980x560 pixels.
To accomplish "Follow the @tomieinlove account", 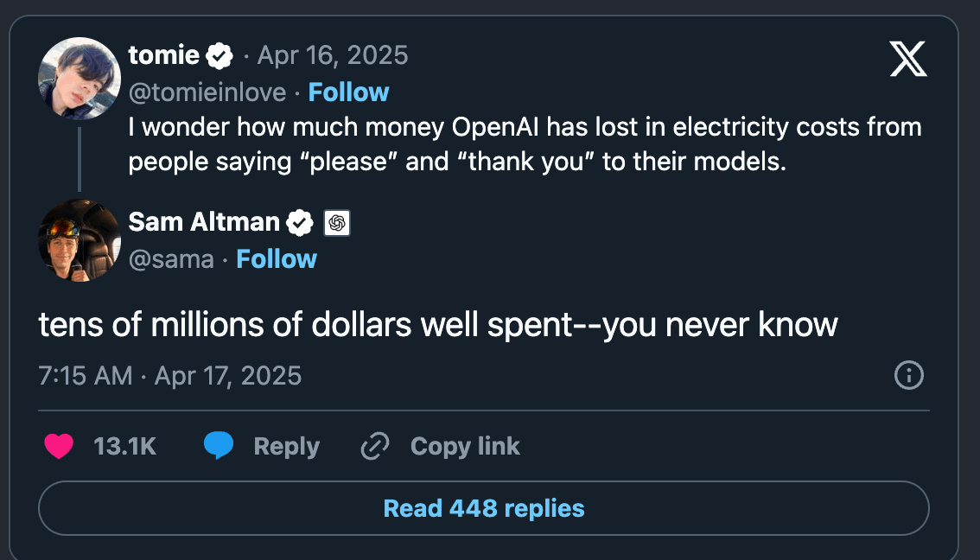I will coord(348,92).
